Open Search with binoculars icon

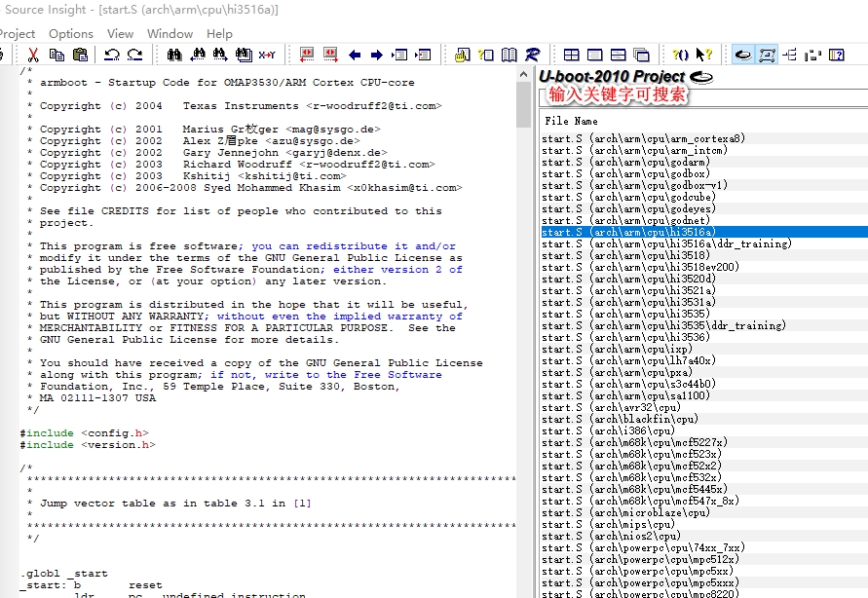[175, 56]
